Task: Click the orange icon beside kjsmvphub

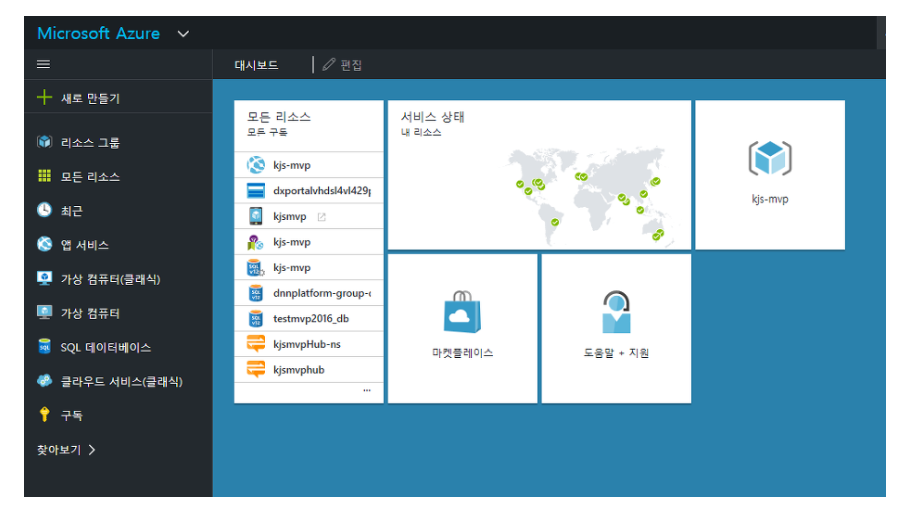Action: pos(256,369)
